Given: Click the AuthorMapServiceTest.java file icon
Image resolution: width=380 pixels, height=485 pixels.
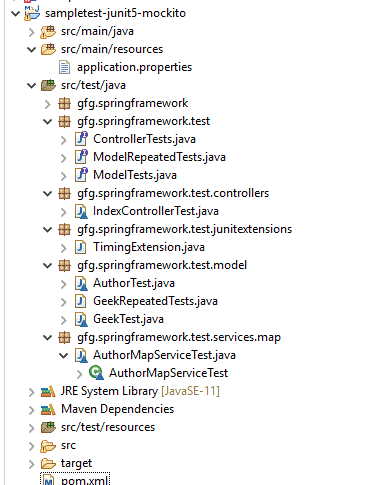Looking at the screenshot, I should [81, 356].
